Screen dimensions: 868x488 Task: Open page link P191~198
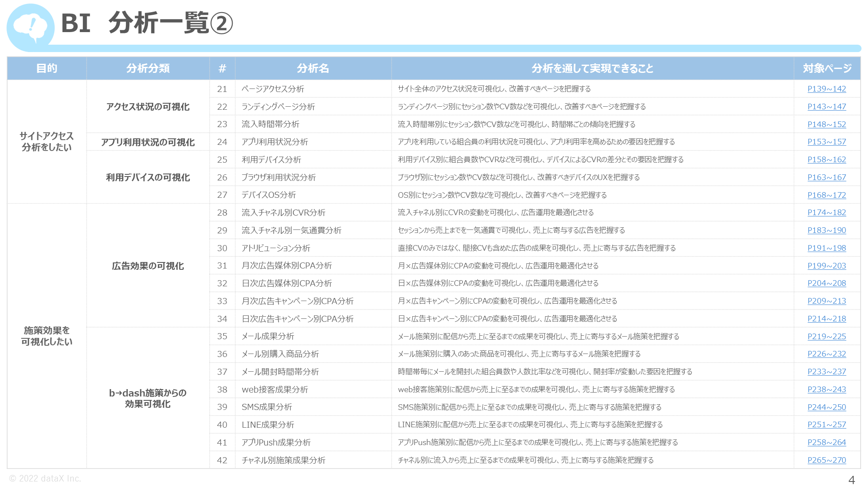(827, 248)
